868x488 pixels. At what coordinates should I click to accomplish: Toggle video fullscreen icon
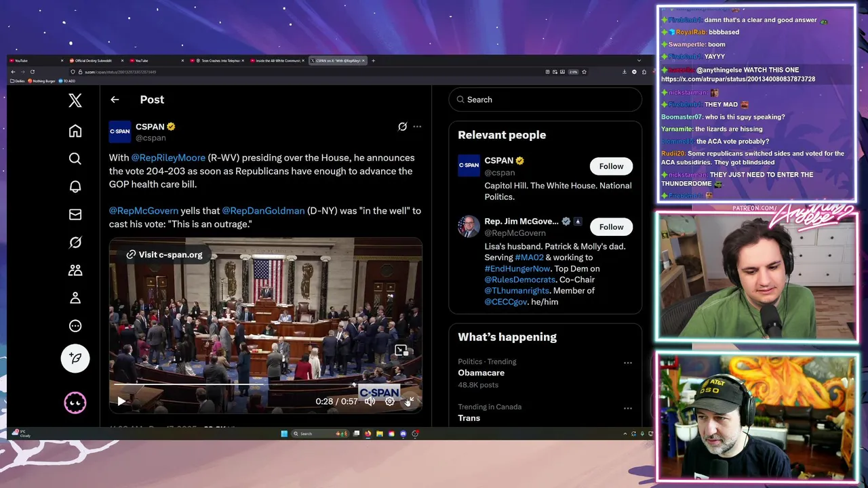coord(409,401)
